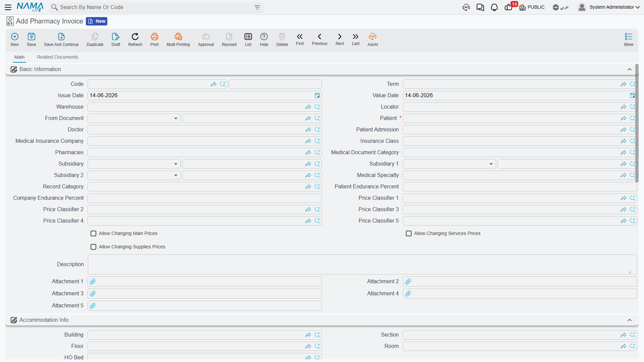
Task: Open the More actions menu
Action: (x=629, y=40)
